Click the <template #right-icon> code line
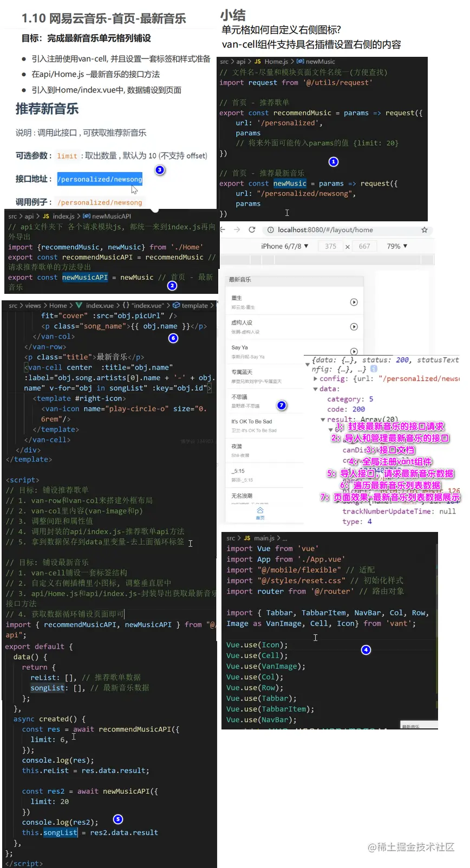Screen dimensions: 470x868 point(79,399)
